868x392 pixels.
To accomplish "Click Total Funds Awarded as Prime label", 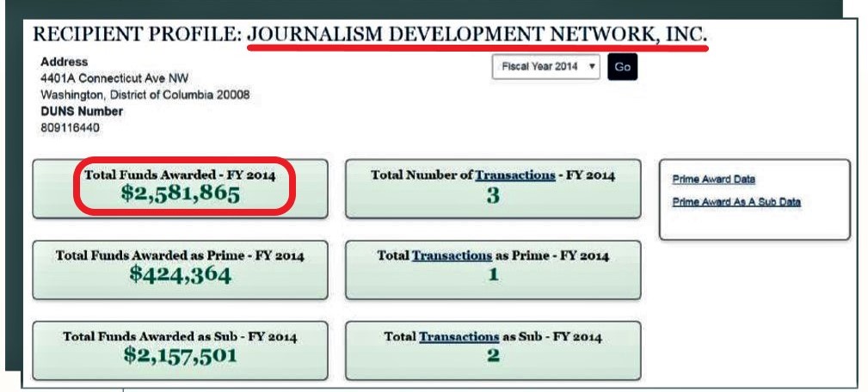I will point(180,255).
